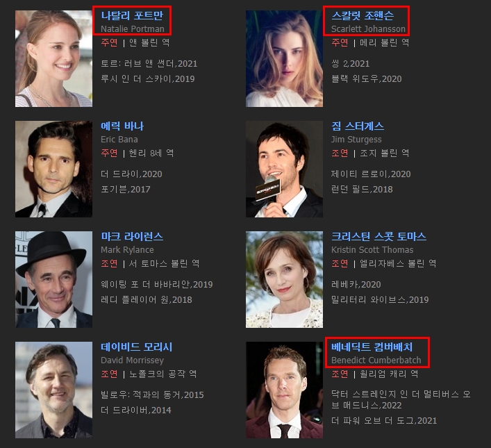491x448 pixels.
Task: Open the film 블랙 위도우,2020
Action: (367, 79)
